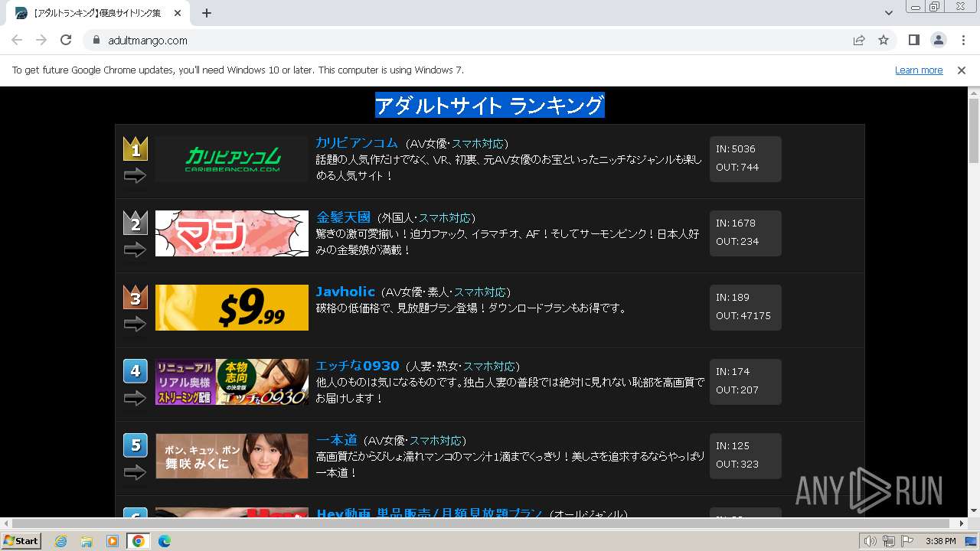Click the gold rank 1 crown icon
Image resolution: width=980 pixels, height=551 pixels.
(136, 148)
